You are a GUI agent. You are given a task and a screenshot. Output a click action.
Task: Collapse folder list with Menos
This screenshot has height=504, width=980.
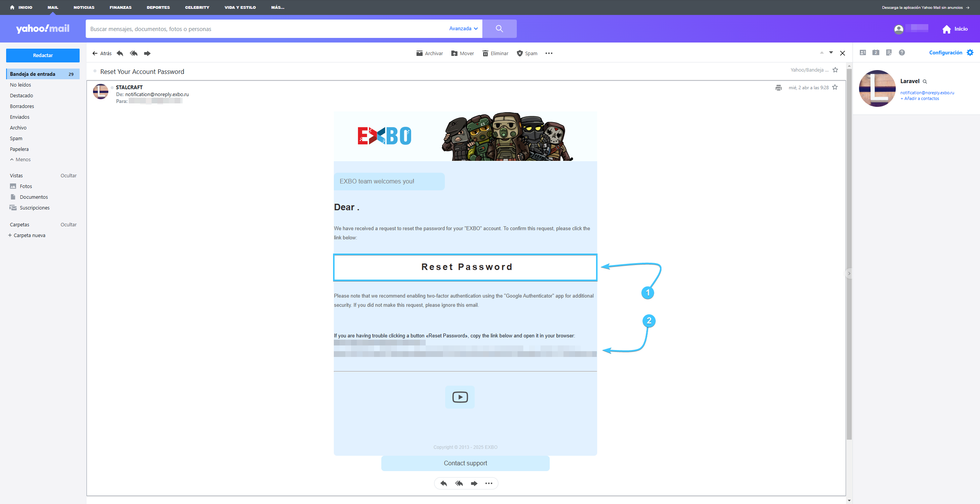(20, 159)
